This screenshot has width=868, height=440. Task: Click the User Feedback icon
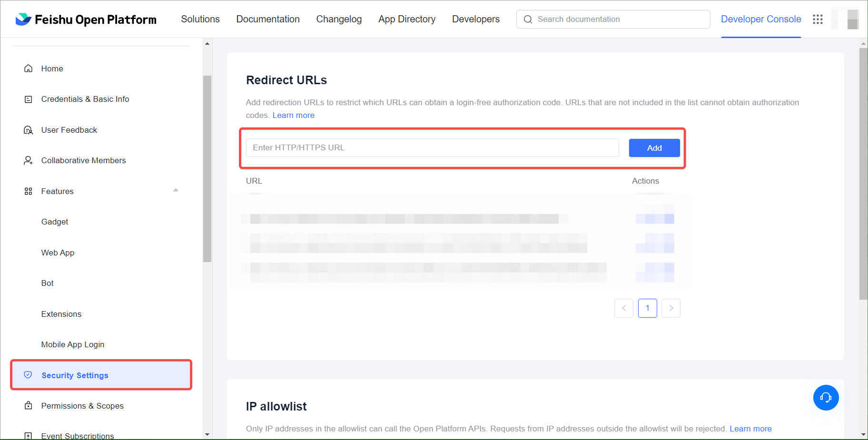(x=29, y=130)
